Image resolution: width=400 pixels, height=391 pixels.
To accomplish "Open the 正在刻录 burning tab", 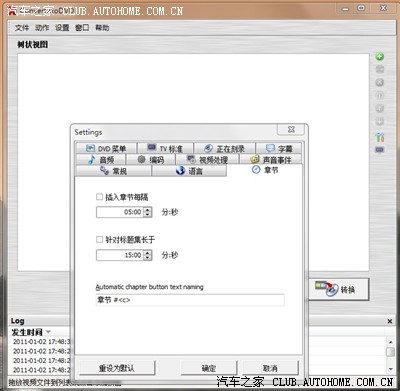I will tap(224, 148).
